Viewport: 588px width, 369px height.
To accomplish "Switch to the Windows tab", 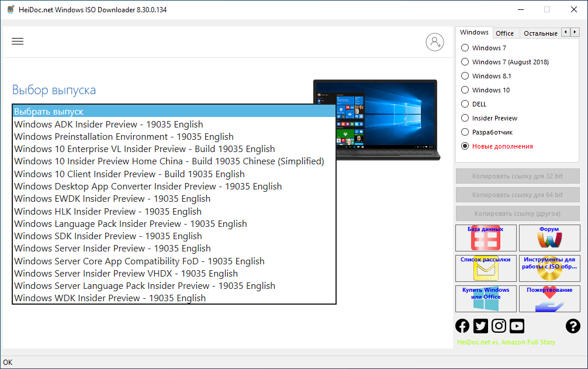I will [x=474, y=32].
